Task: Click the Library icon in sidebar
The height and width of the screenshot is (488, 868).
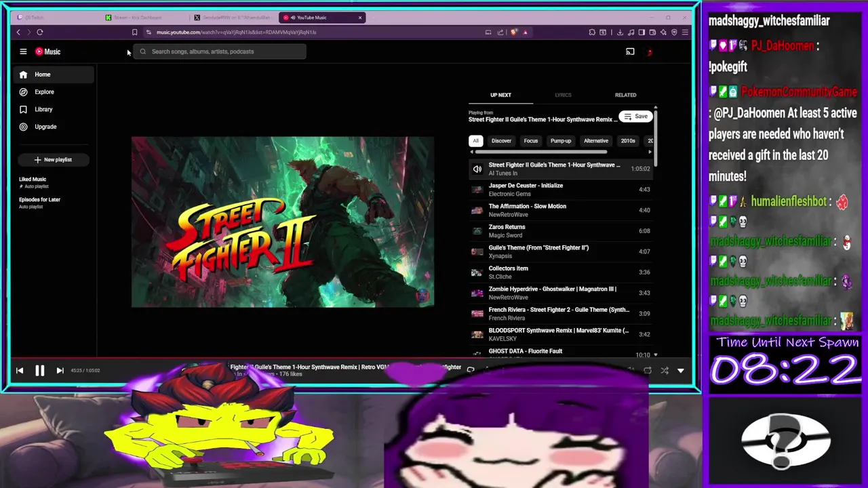Action: pos(23,109)
